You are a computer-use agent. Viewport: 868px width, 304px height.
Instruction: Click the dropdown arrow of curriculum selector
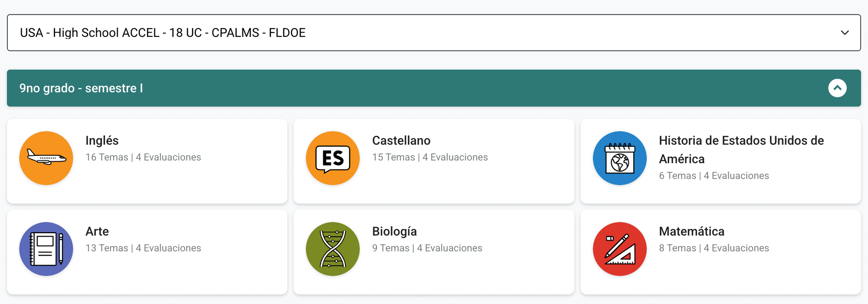pos(845,33)
